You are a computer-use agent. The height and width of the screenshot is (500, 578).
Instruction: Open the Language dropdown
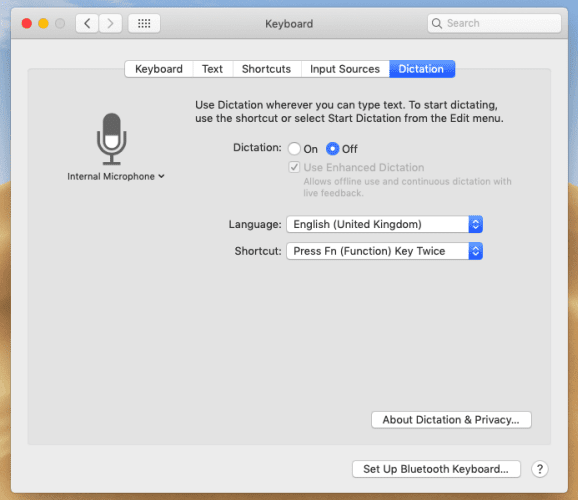click(x=384, y=224)
